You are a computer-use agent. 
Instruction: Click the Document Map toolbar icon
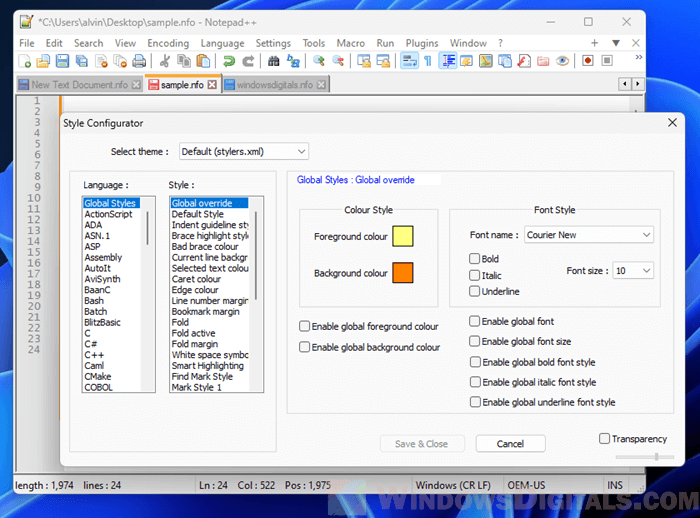(486, 61)
